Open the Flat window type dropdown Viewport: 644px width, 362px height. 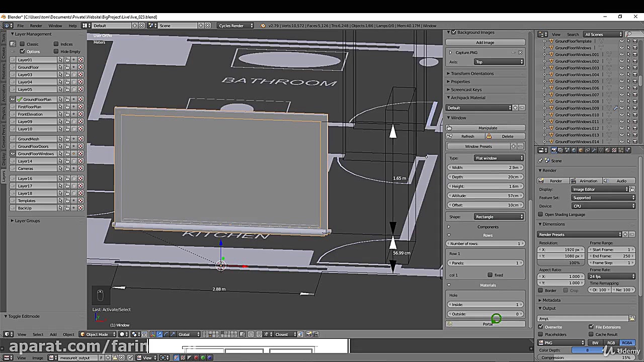tap(499, 158)
